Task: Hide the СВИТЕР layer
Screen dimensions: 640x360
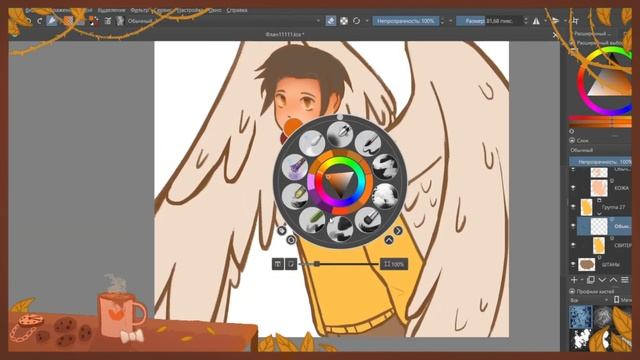Action: [573, 245]
